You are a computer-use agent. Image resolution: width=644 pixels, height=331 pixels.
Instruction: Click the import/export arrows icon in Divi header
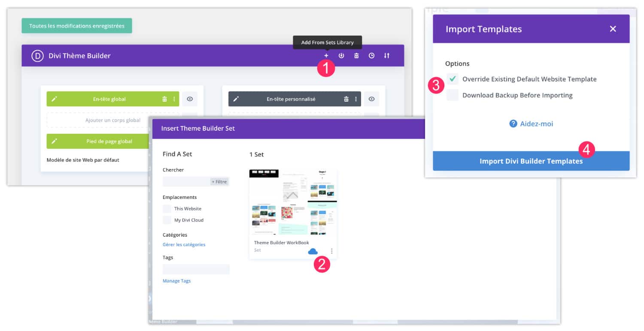pyautogui.click(x=387, y=56)
